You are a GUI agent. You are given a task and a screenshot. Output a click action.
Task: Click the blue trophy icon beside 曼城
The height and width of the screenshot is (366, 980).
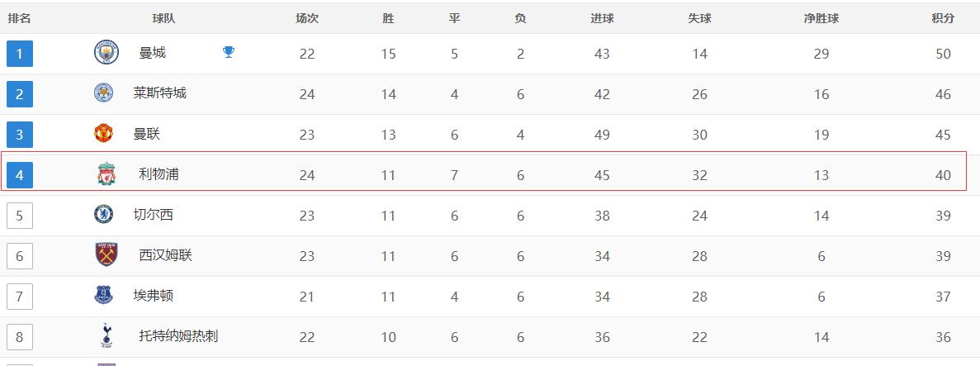(229, 52)
